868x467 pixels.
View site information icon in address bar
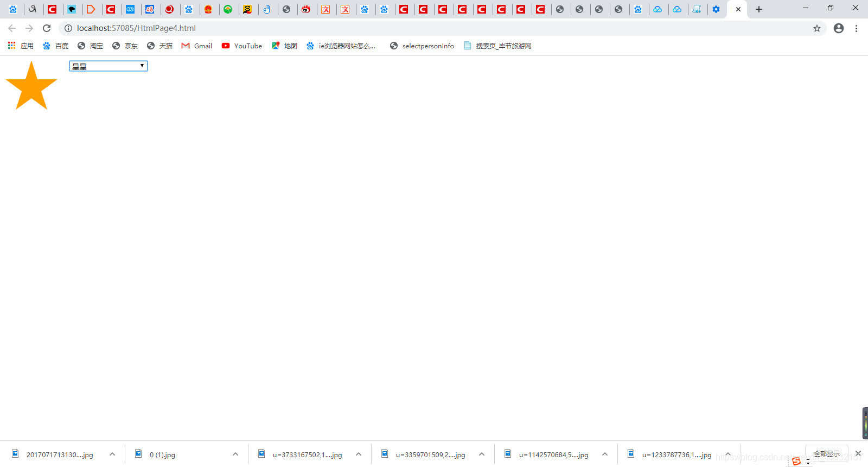[x=68, y=28]
